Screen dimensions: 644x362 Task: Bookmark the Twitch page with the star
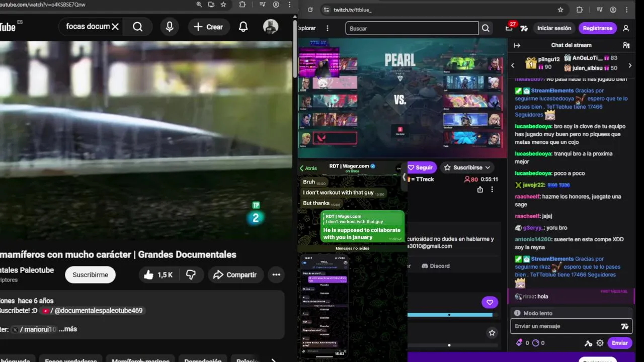pos(560,10)
